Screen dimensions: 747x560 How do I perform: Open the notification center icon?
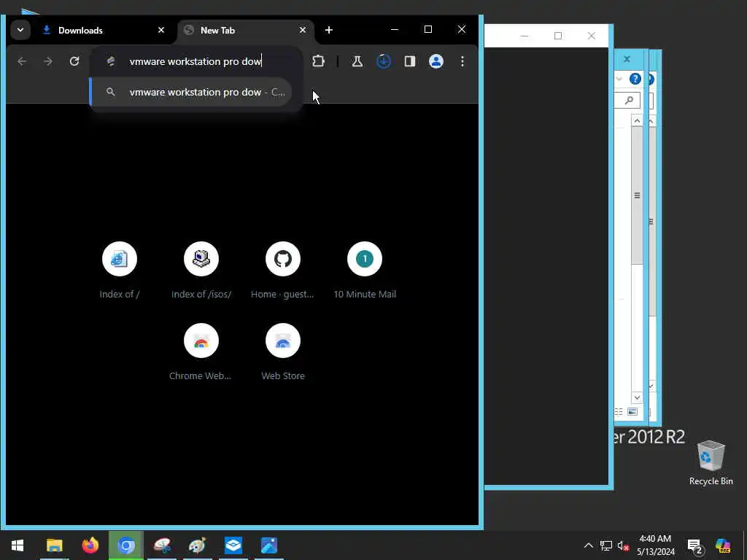694,545
